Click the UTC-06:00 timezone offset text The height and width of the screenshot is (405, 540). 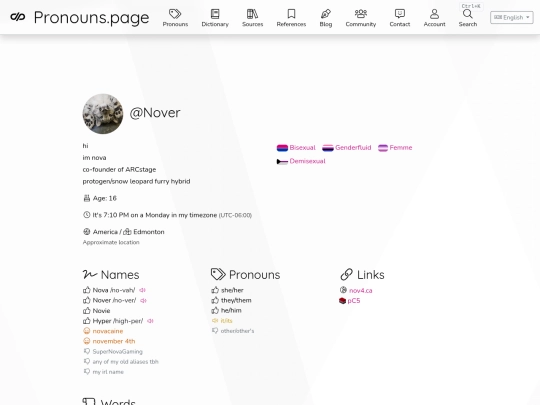(x=235, y=215)
